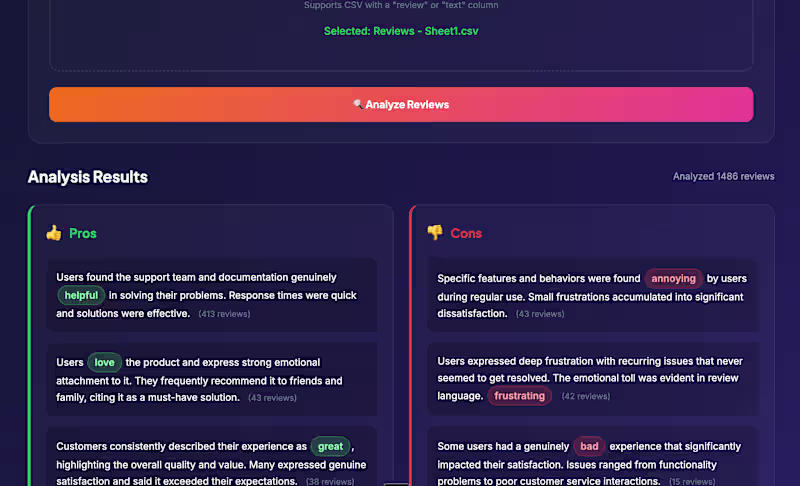The width and height of the screenshot is (800, 486).
Task: Click the "38 reviews" count label
Action: (331, 481)
